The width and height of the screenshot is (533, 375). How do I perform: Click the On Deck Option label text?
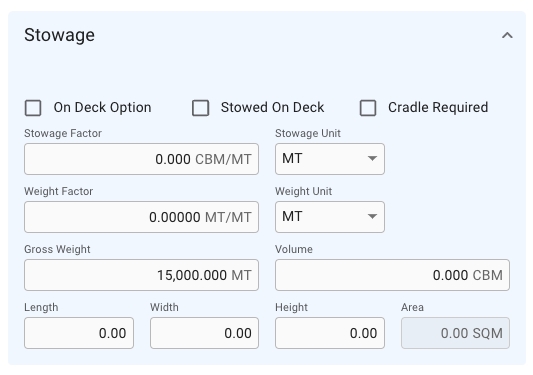point(102,107)
